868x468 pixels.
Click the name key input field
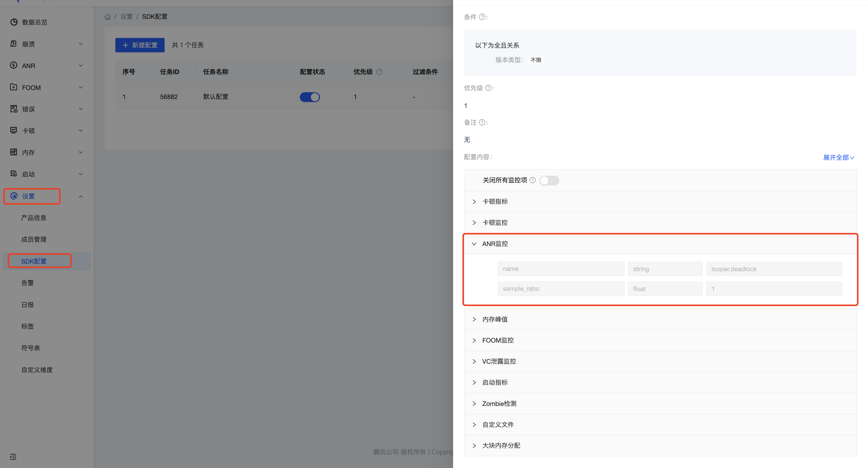(x=561, y=269)
